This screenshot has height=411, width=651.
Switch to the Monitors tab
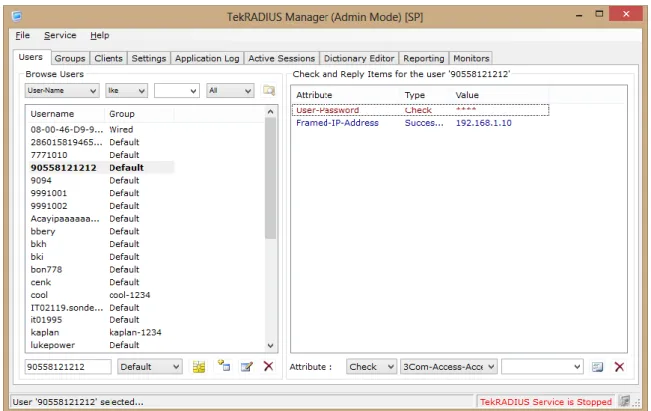tap(471, 58)
